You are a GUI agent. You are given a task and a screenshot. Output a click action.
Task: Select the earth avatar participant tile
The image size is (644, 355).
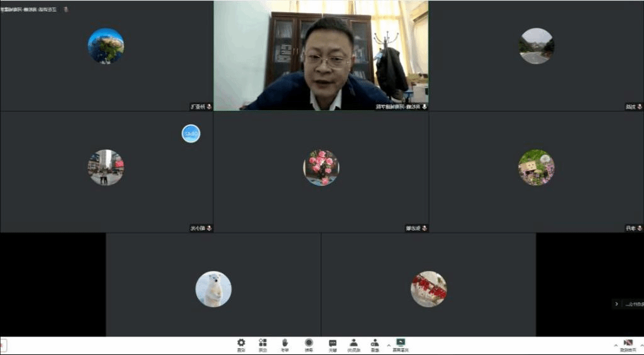point(106,46)
